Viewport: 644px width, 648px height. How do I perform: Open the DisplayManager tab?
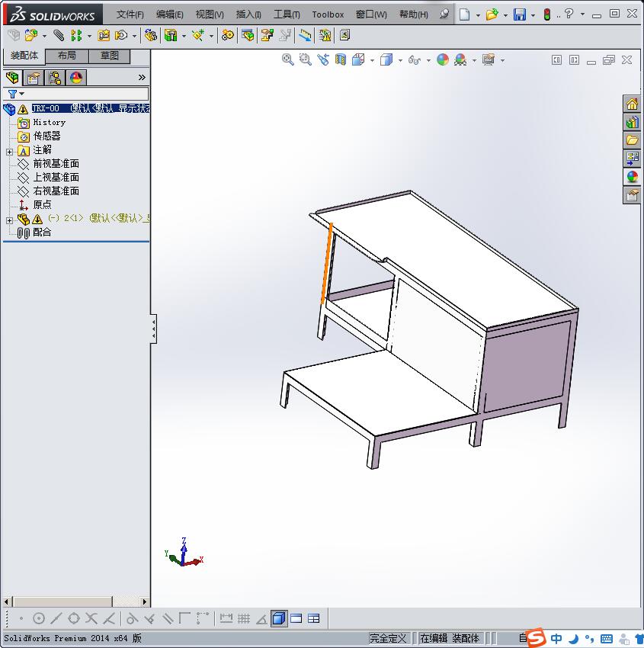tap(76, 77)
